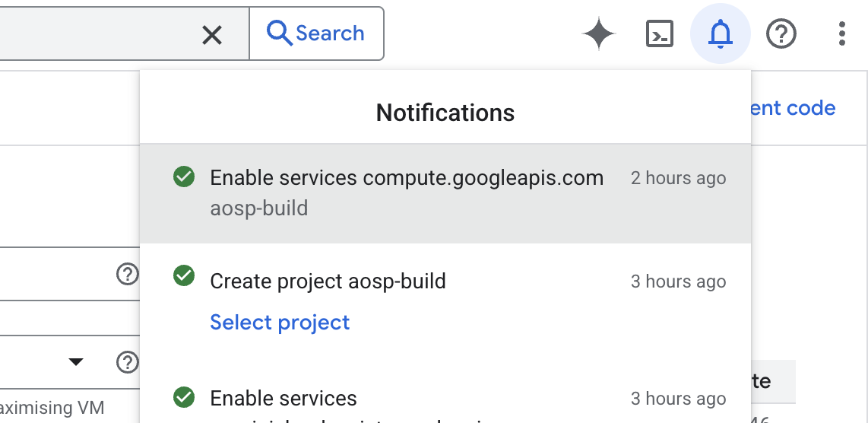Click green checkmark beside Create project notification
This screenshot has width=868, height=423.
183,275
